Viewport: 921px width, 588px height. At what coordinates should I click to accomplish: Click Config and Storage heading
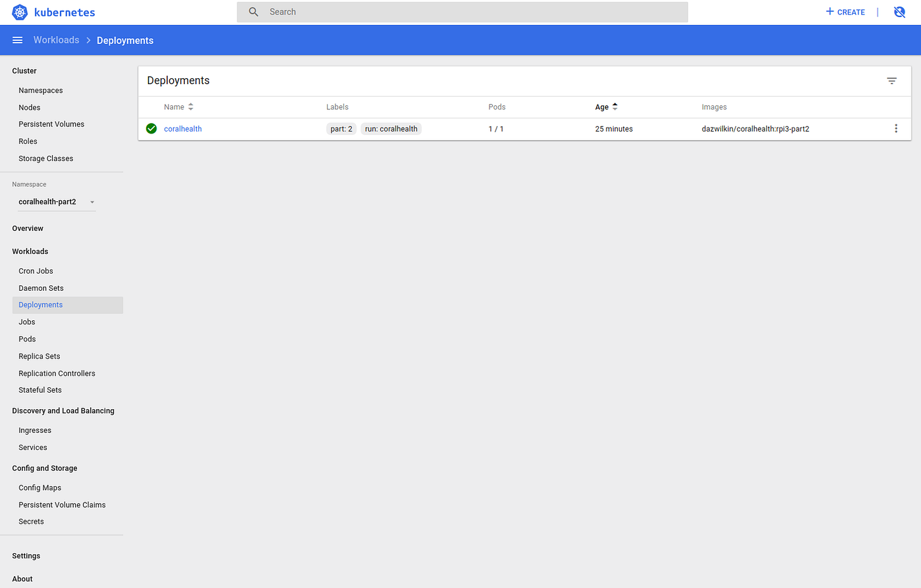(x=45, y=468)
